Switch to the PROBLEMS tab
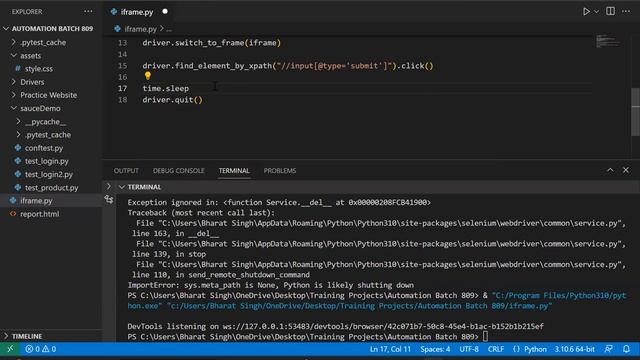This screenshot has width=640, height=360. pos(280,171)
